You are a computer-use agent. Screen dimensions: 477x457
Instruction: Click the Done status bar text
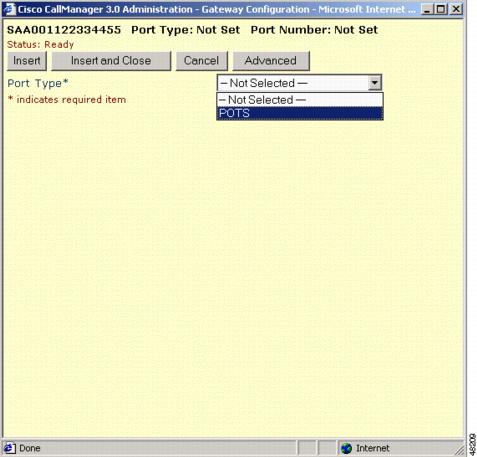coord(30,448)
